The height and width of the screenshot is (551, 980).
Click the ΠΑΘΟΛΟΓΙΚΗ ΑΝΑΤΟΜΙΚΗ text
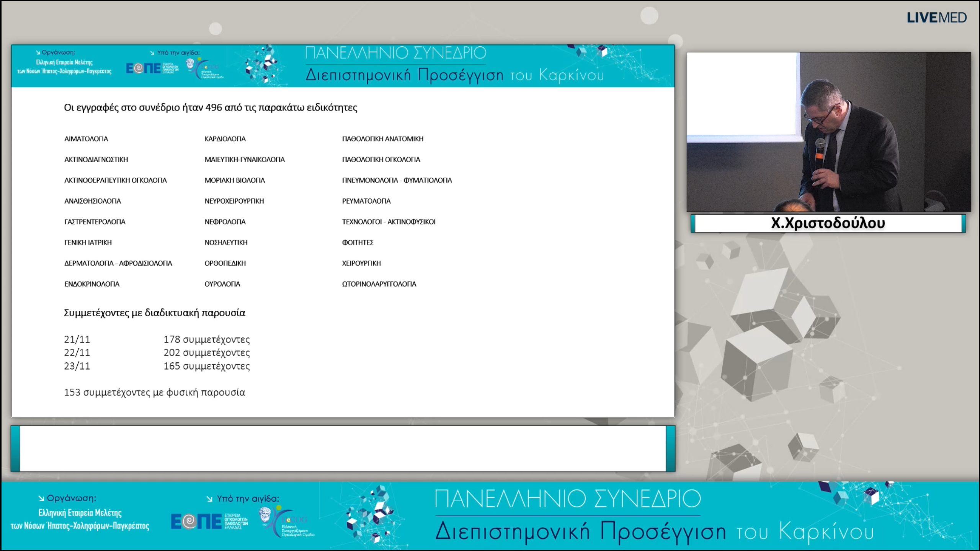pyautogui.click(x=383, y=139)
